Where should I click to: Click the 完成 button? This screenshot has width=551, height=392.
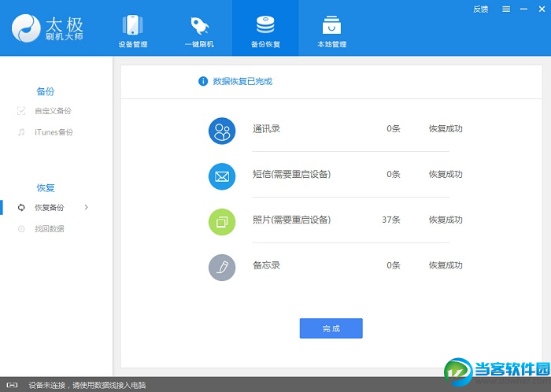pos(331,328)
